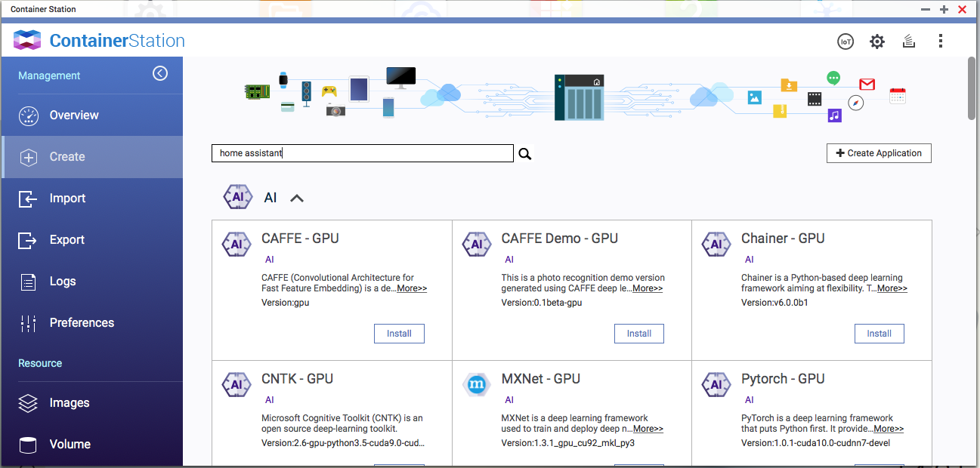Open the Export page icon
The height and width of the screenshot is (468, 980).
point(28,240)
